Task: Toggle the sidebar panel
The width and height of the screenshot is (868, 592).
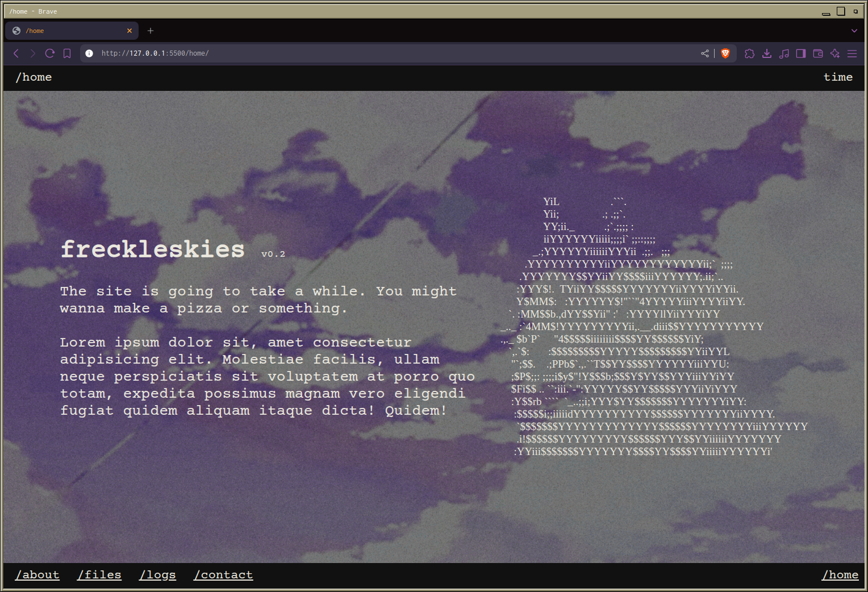Action: (x=801, y=53)
